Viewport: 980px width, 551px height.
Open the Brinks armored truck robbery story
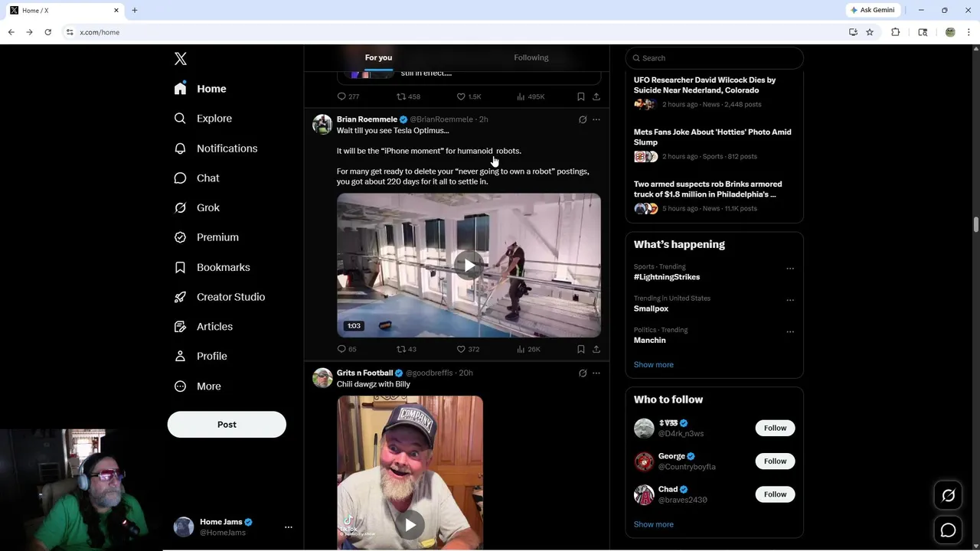(714, 196)
